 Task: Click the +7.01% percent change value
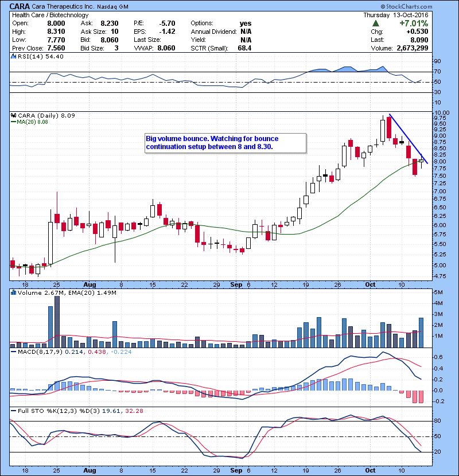pyautogui.click(x=414, y=24)
